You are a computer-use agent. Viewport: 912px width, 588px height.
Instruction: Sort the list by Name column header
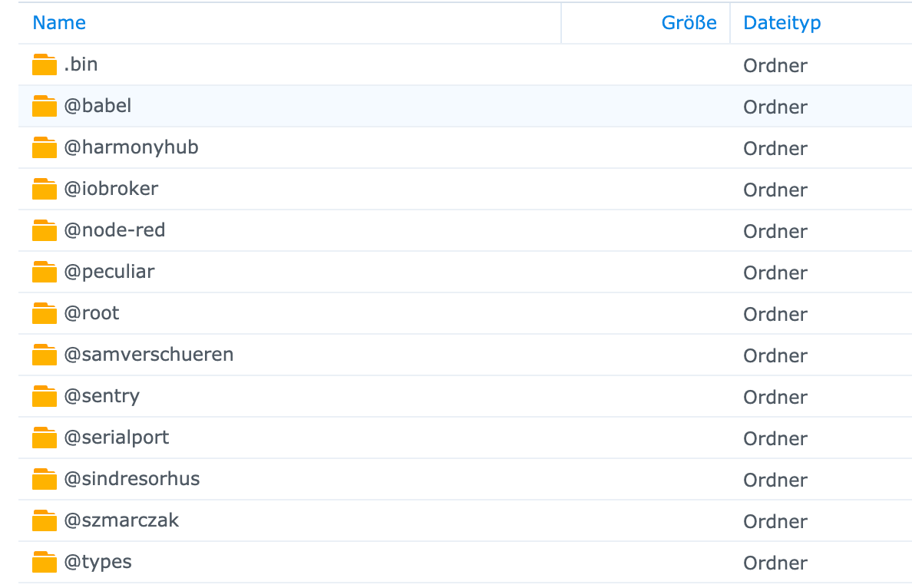[x=59, y=23]
